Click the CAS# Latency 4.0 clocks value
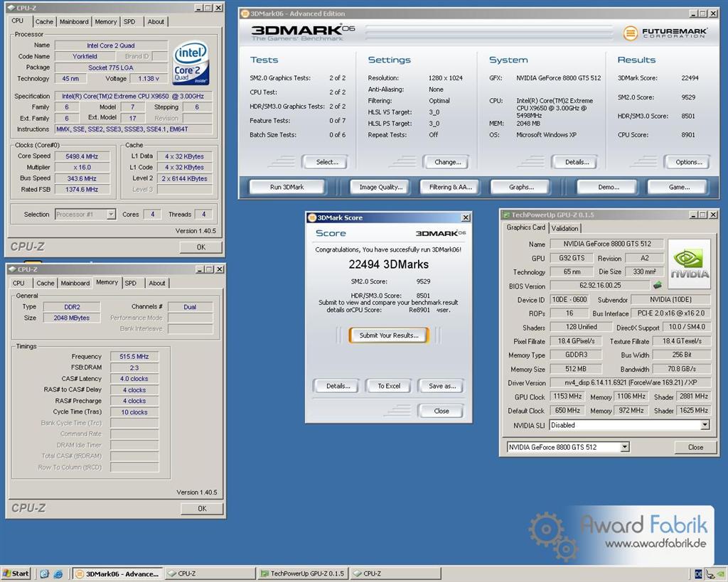The image size is (728, 582). pos(134,379)
